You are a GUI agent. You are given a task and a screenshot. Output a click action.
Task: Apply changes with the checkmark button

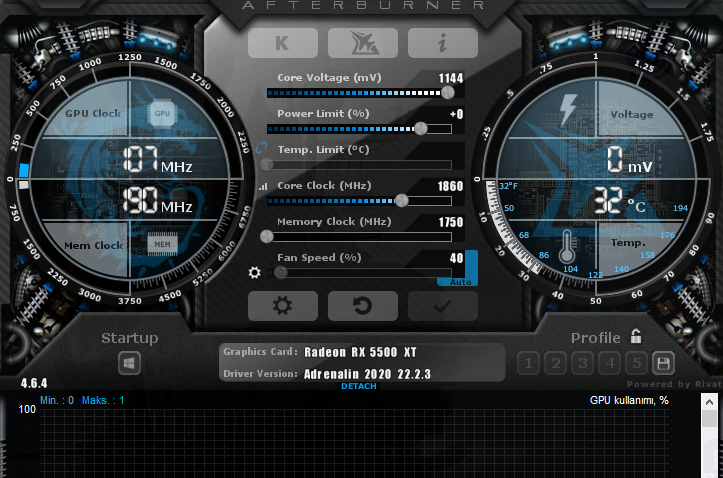443,306
